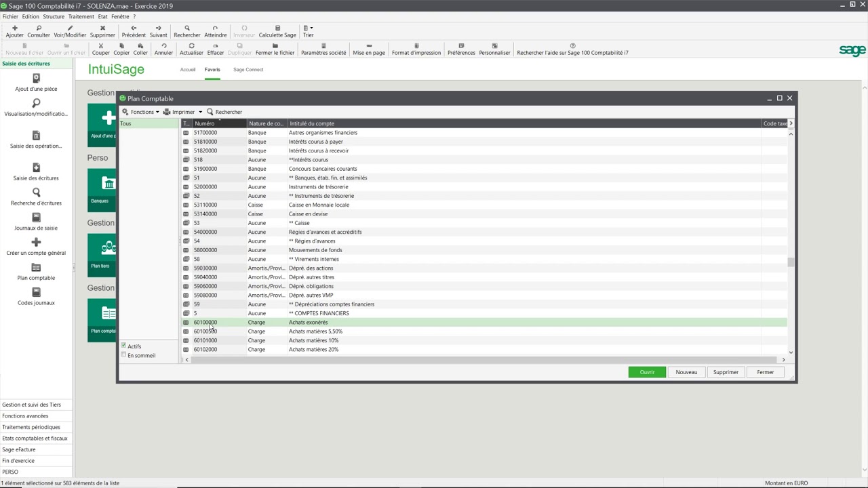Image resolution: width=868 pixels, height=488 pixels.
Task: Open Préférences from toolbar
Action: 461,49
